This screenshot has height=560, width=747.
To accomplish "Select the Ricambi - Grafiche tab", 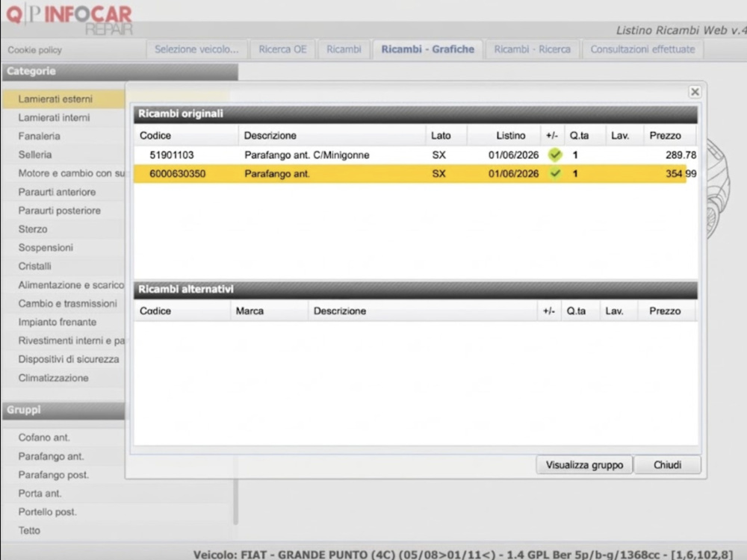I will [428, 49].
